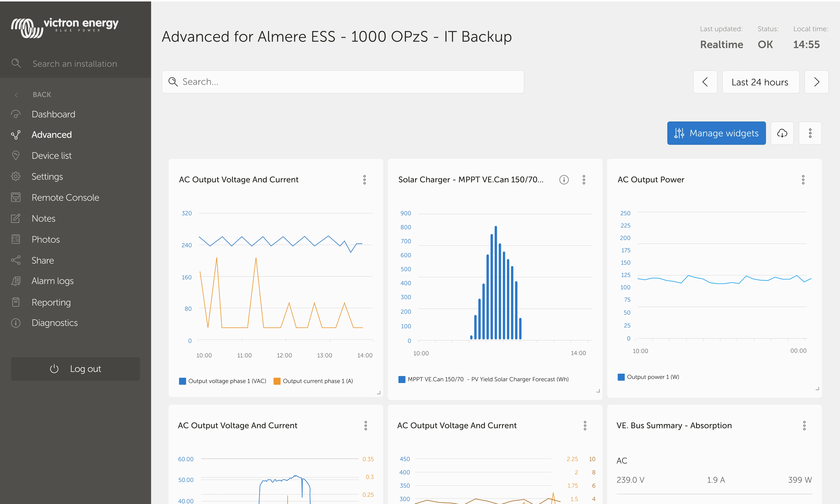Open menu of first AC Output Voltage And Current widget
The image size is (840, 504).
364,180
